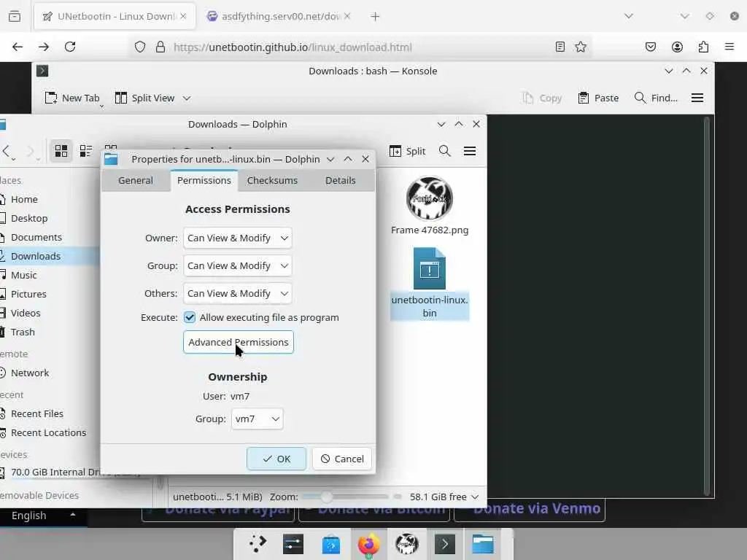
Task: Open a new Firefox tab with plus
Action: coord(375,17)
